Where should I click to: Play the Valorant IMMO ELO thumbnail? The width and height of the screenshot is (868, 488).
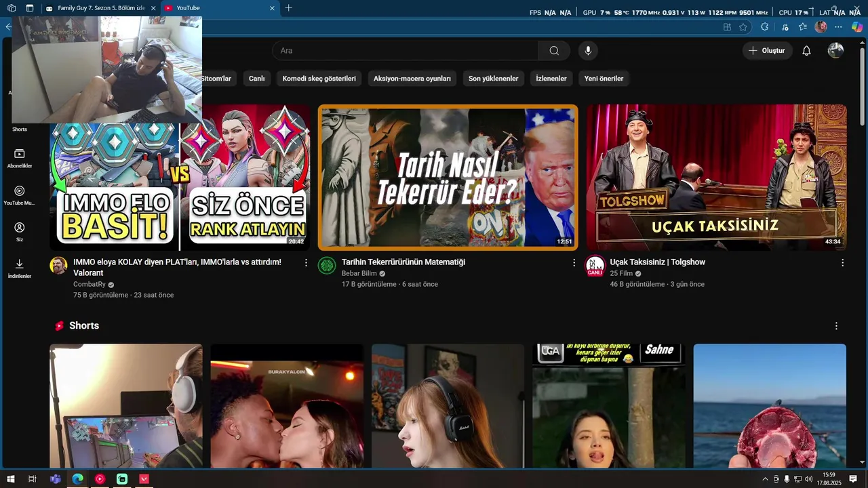180,178
